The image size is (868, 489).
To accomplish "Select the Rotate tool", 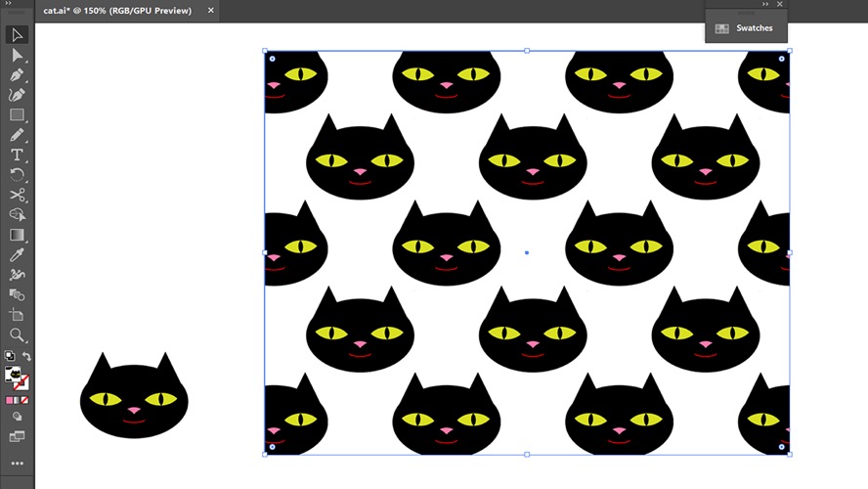I will [x=18, y=174].
